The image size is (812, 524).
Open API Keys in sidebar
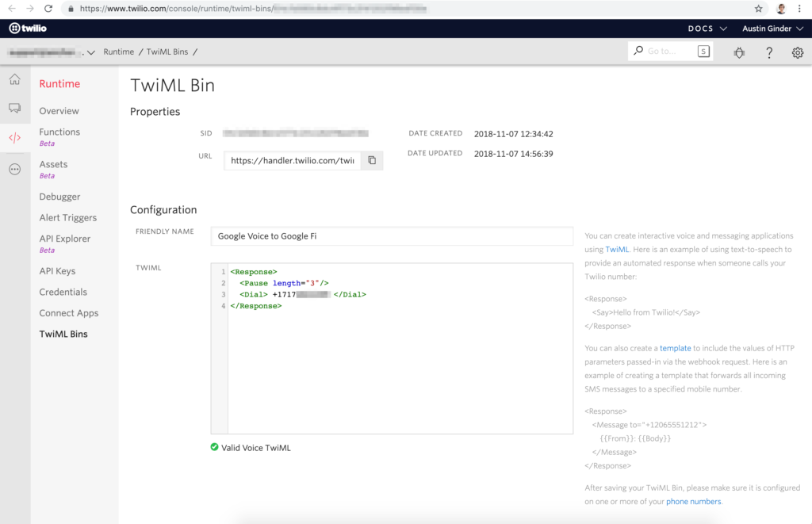pos(57,271)
